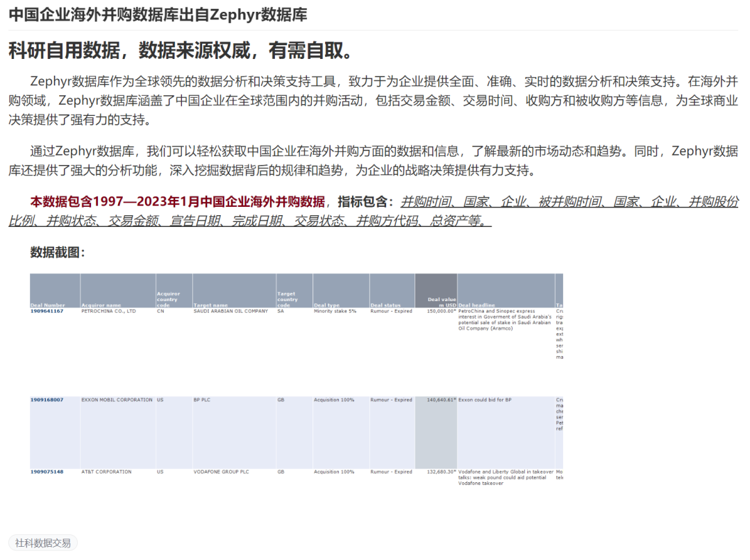Click deal value 150,000.00
Screen dimensions: 750x560
point(442,311)
